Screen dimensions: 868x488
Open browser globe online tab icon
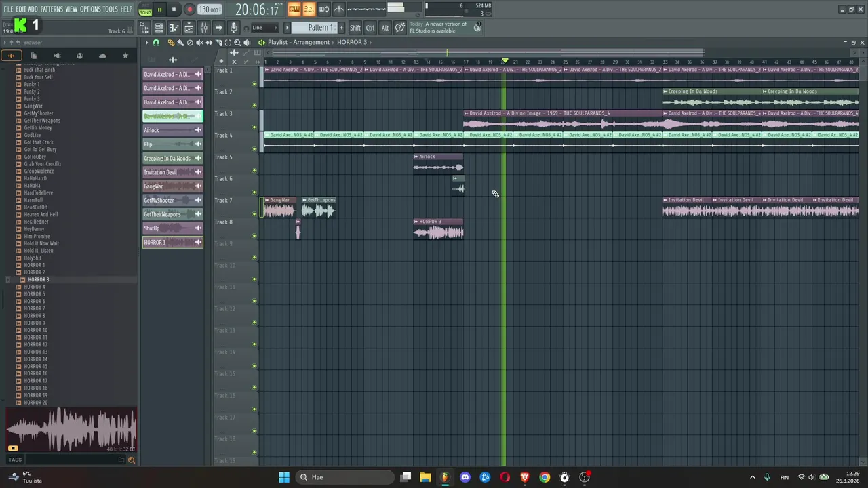click(x=79, y=56)
